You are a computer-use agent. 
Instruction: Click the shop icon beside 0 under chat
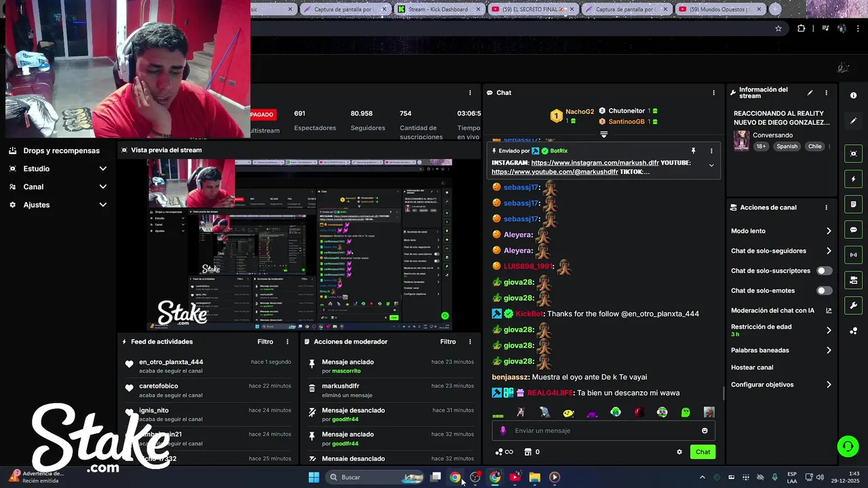coord(526,452)
